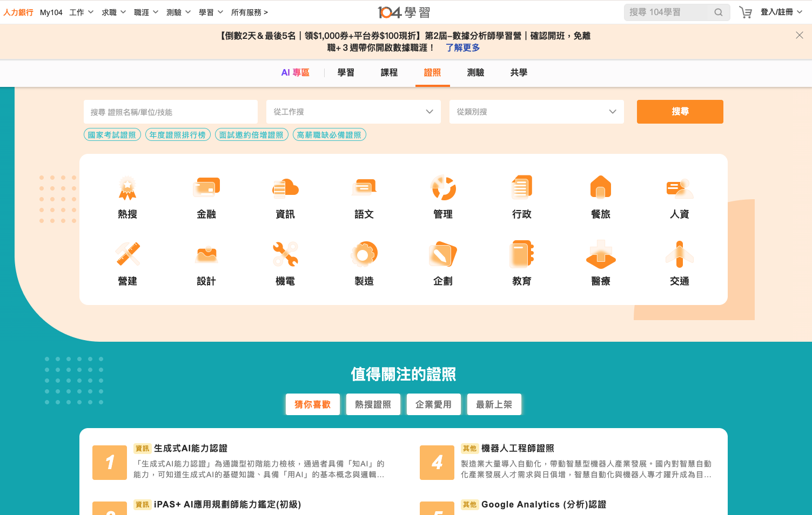Open the 金融 category icon
812x515 pixels.
point(206,188)
